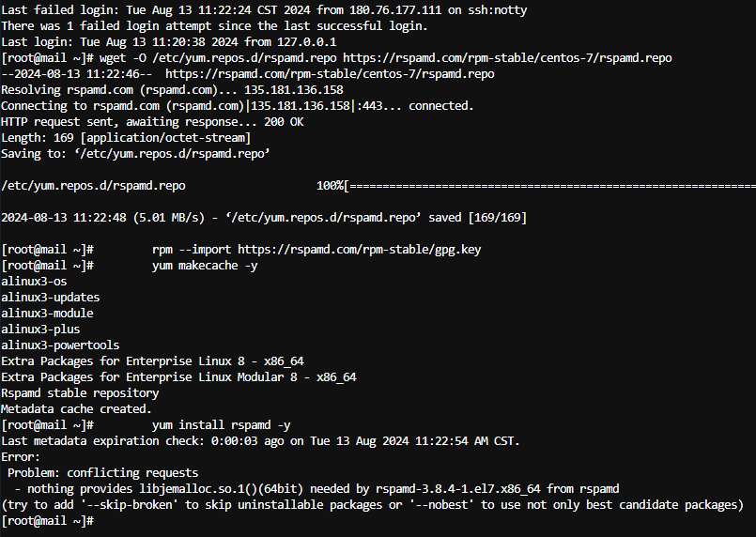Screen dimensions: 756x537
Task: Click the gpg.key URL in rpm import line
Action: tap(359, 250)
